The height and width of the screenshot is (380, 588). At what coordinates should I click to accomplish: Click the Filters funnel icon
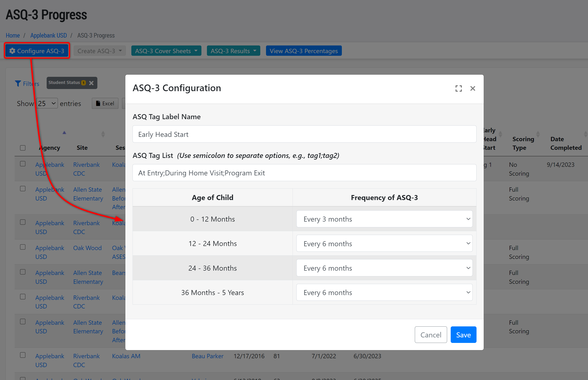[x=18, y=84]
